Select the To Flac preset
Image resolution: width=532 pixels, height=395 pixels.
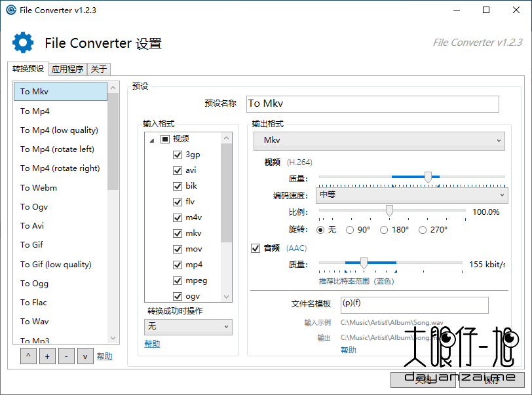coord(60,303)
